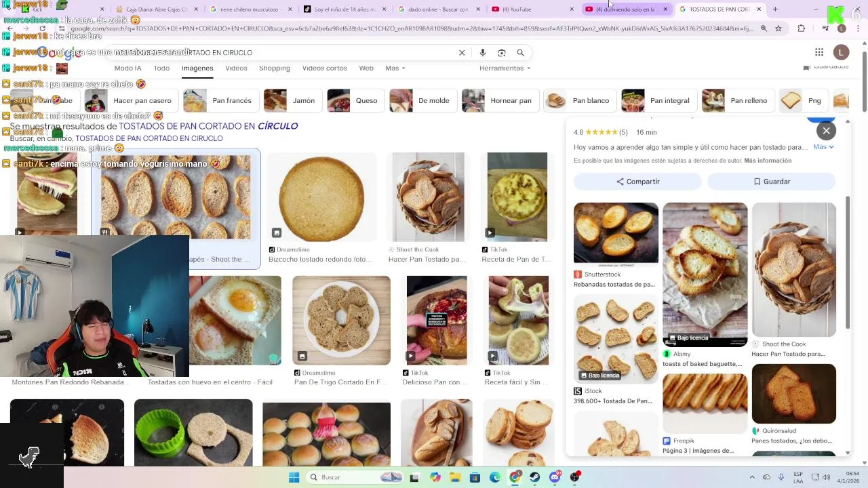The height and width of the screenshot is (488, 868).
Task: Open the Videos results tab
Action: (x=236, y=68)
